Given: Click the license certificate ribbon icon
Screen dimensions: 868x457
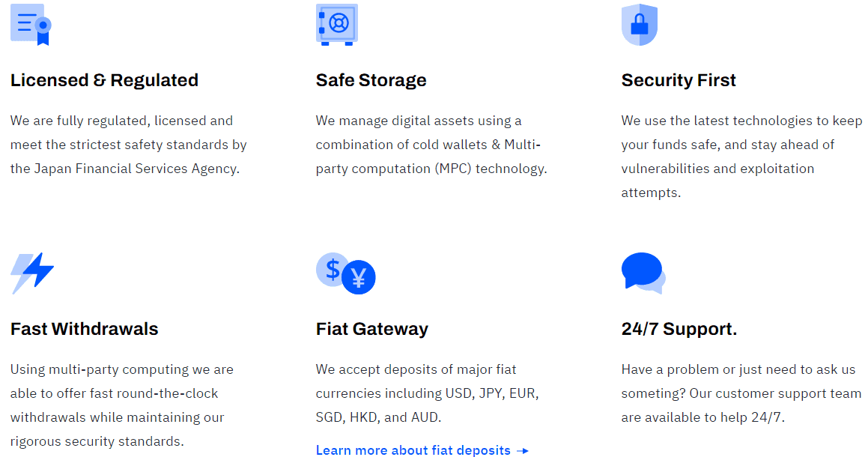Looking at the screenshot, I should click(x=31, y=25).
